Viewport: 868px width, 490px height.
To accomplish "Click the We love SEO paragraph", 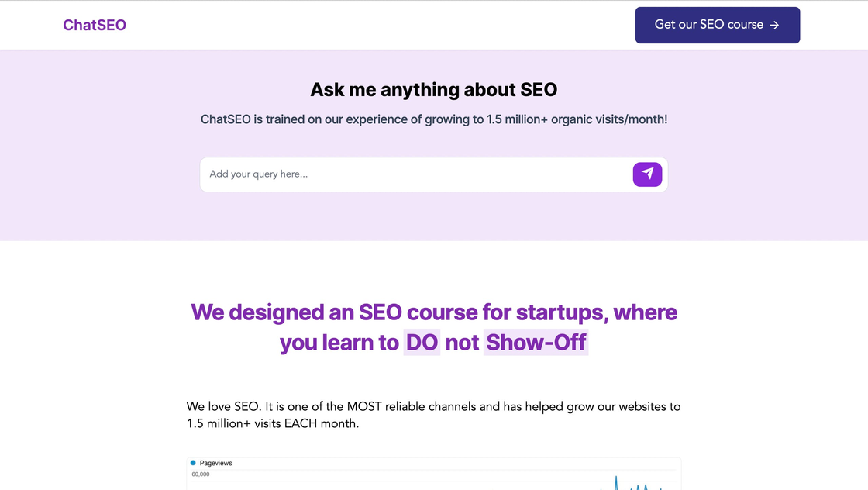I will [433, 406].
